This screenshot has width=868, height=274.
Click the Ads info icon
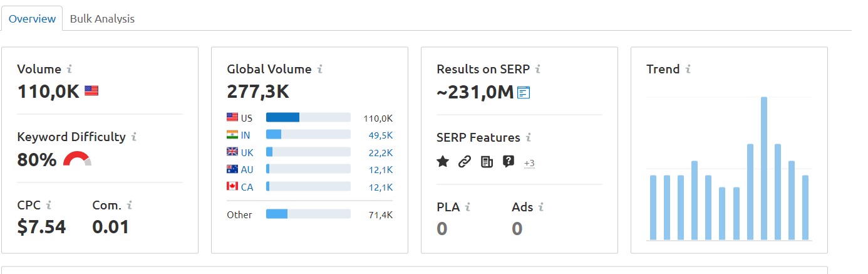tap(541, 206)
